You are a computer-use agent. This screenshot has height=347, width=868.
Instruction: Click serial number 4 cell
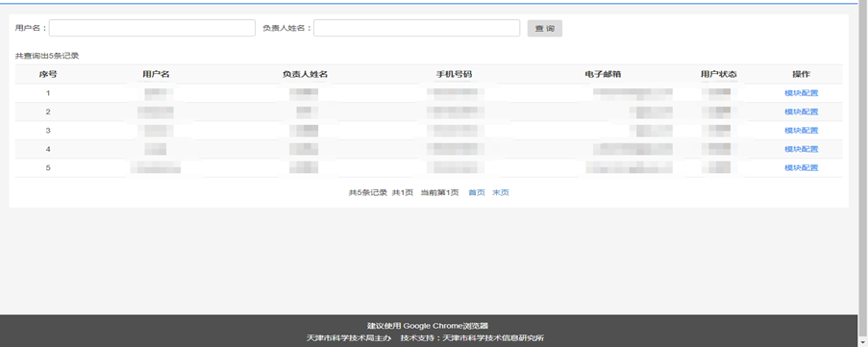pos(48,149)
